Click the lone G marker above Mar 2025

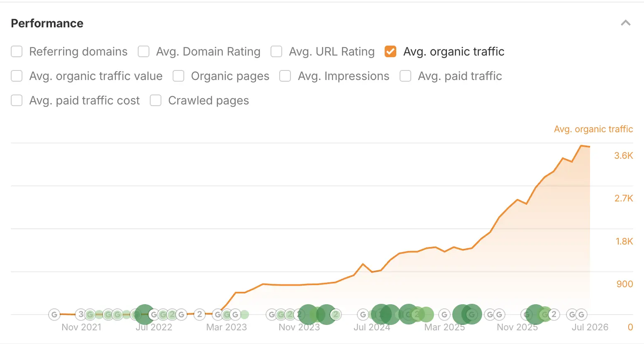[x=444, y=315]
